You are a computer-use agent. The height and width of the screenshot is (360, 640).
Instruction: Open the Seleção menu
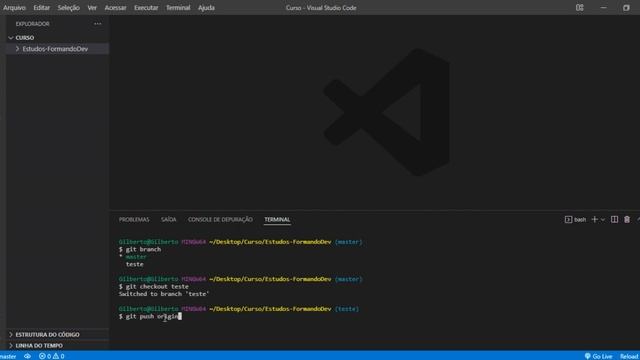[69, 8]
